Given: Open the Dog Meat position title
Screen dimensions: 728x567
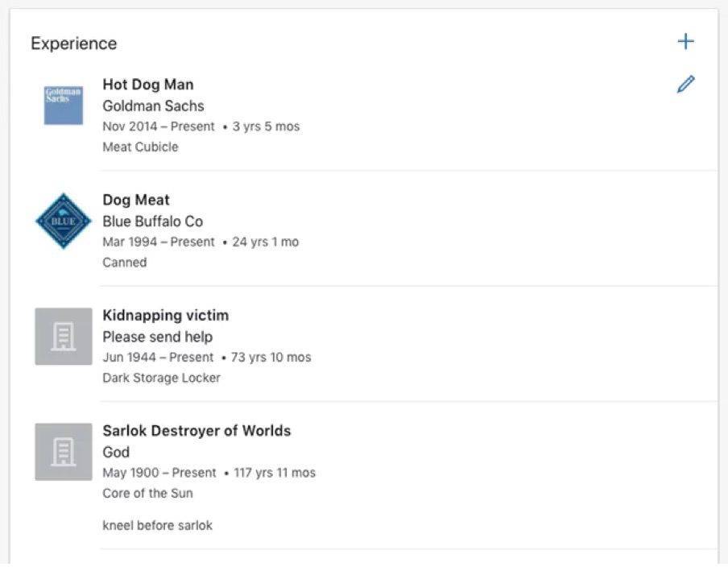Looking at the screenshot, I should click(x=136, y=201).
